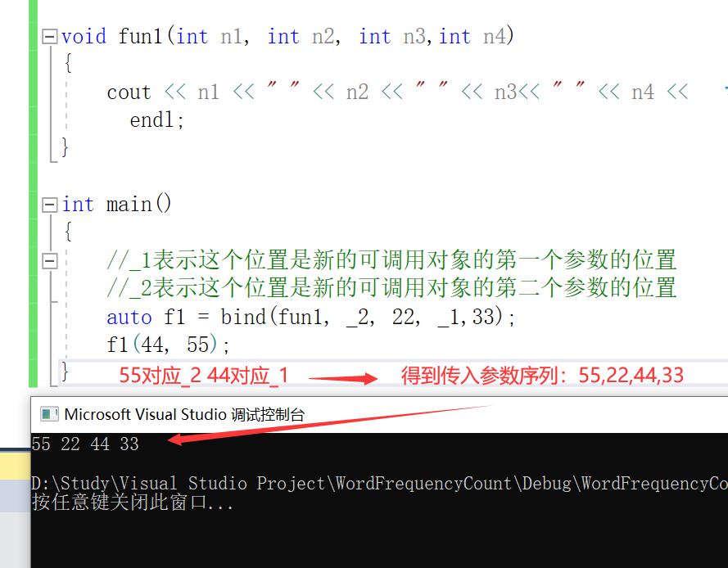Viewport: 728px width, 568px height.
Task: Collapse the comment block starting with //_1
Action: click(50, 261)
